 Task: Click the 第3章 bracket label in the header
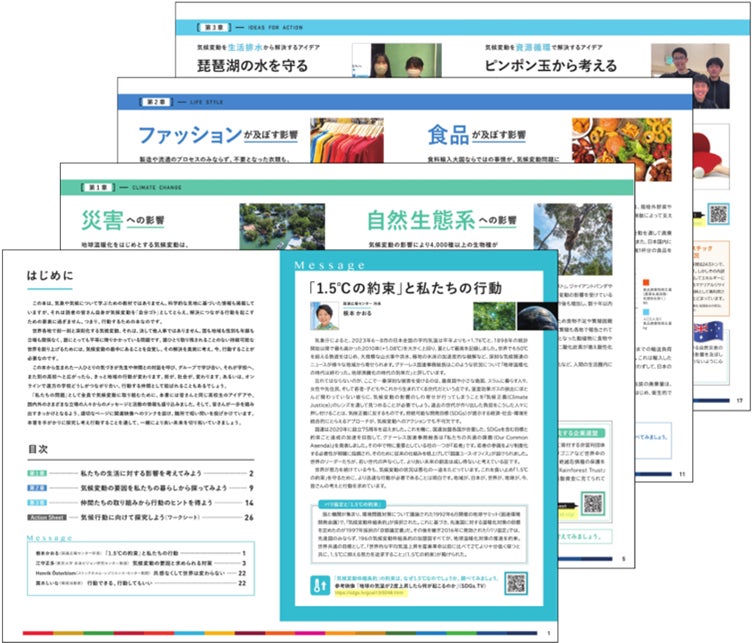214,27
